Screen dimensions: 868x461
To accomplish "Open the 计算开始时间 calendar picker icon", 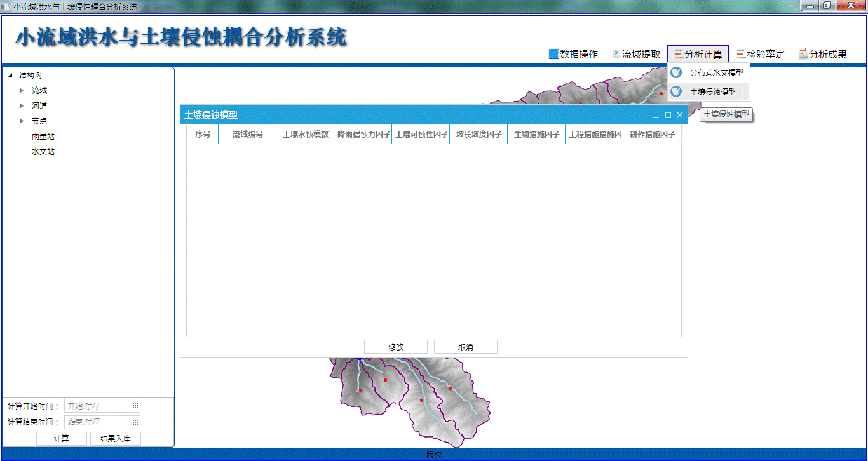I will coord(135,406).
